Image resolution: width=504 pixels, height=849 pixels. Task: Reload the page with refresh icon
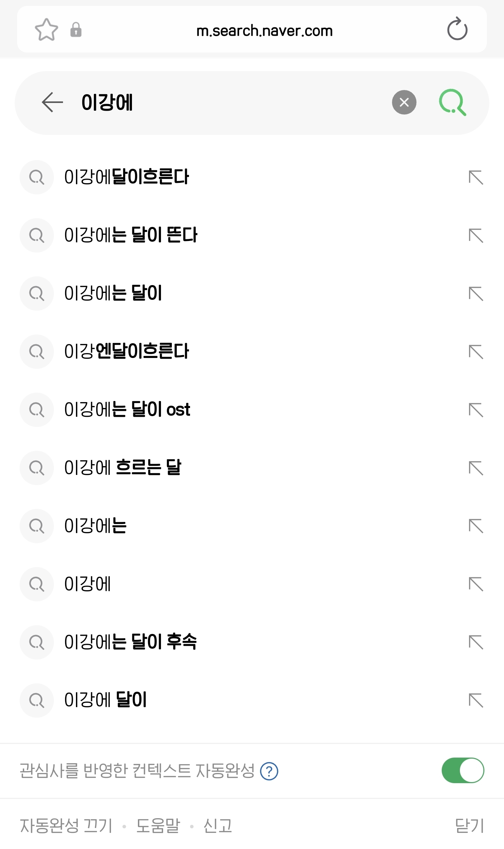457,29
